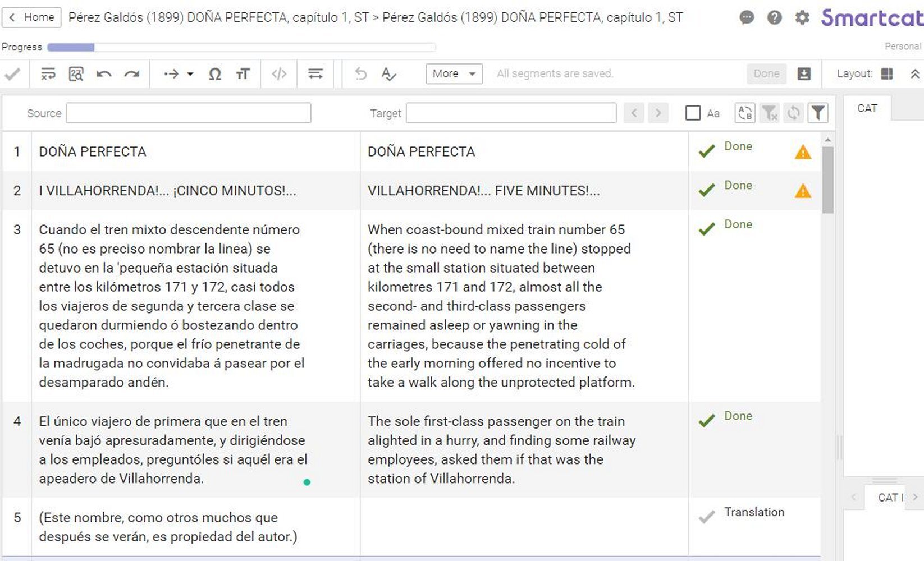The image size is (924, 561).
Task: Click the Home back button
Action: point(31,17)
